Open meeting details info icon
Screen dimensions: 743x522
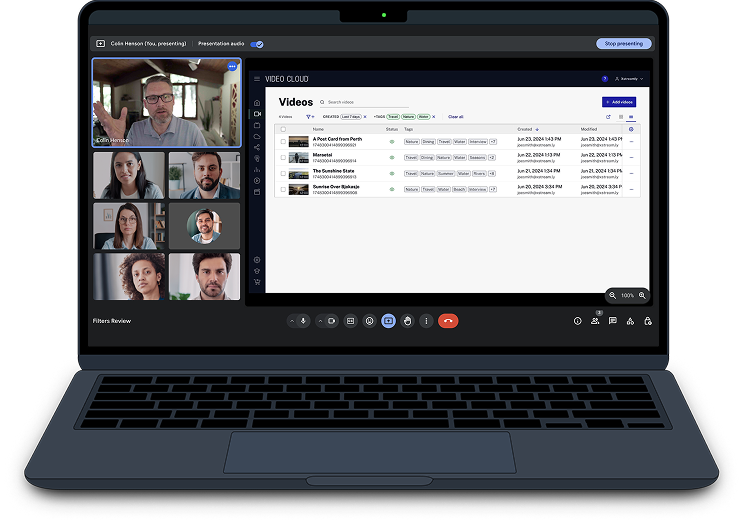point(577,321)
